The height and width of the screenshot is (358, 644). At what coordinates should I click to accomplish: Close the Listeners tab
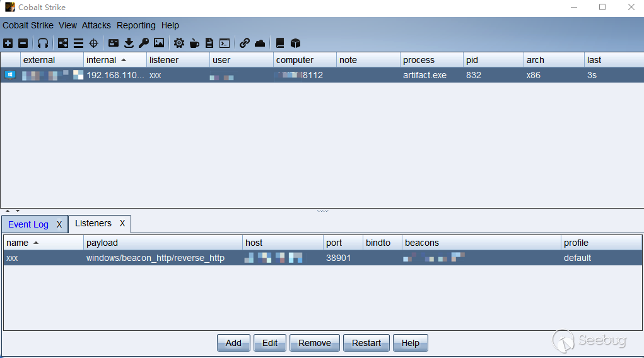pos(122,223)
